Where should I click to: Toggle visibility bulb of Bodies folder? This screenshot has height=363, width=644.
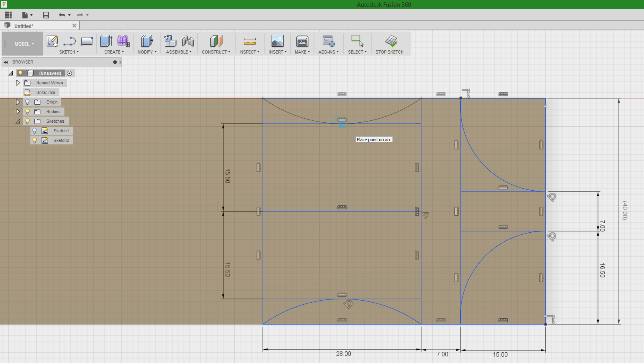coord(28,112)
